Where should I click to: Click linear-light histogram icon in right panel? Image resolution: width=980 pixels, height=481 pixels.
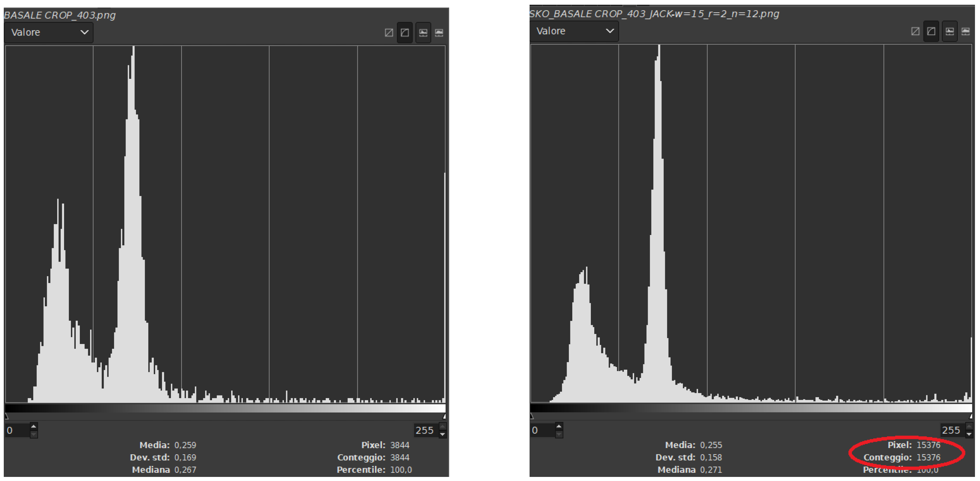950,31
